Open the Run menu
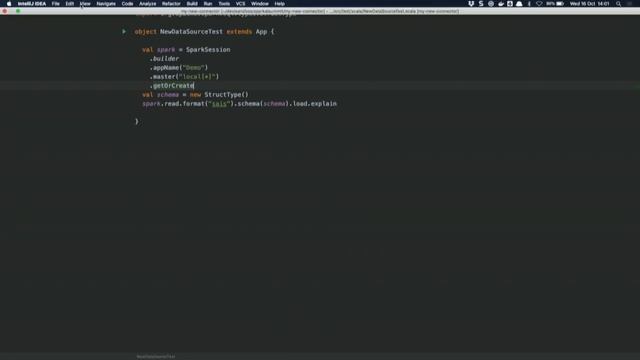The image size is (640, 360). (208, 4)
